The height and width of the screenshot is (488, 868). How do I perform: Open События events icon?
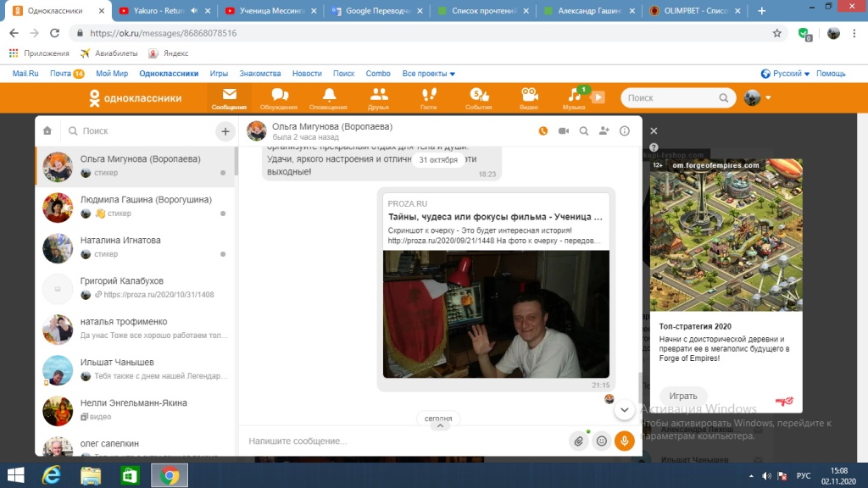pyautogui.click(x=478, y=98)
